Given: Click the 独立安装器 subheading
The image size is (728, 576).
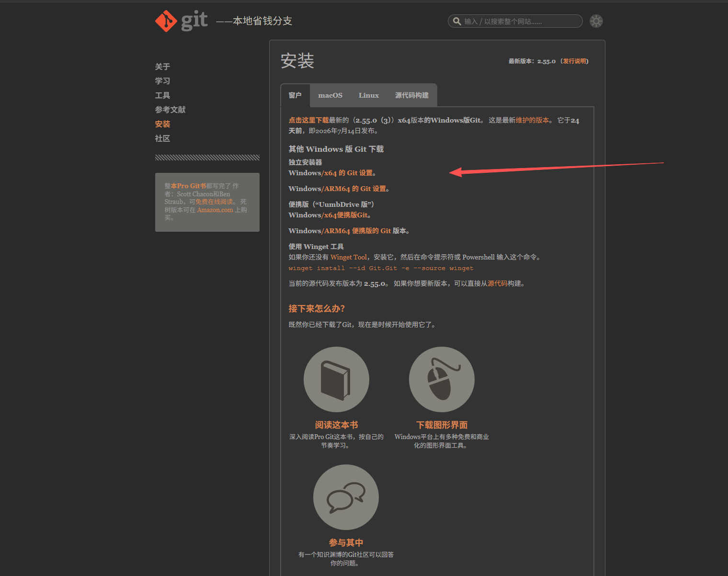Looking at the screenshot, I should (305, 162).
